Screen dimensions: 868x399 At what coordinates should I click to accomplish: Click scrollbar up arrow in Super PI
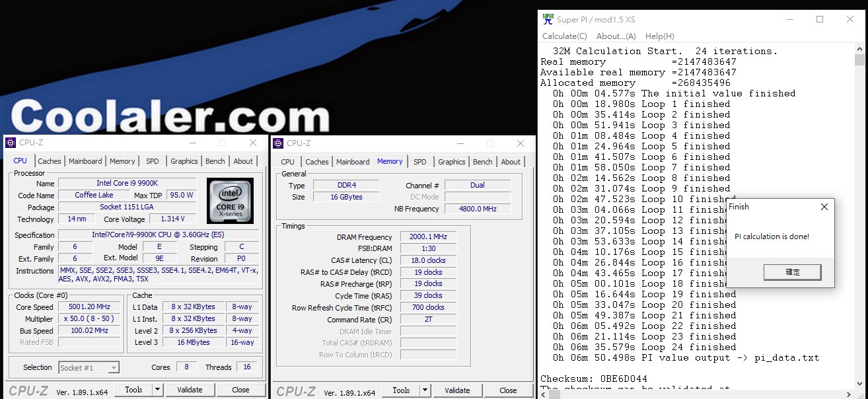[860, 49]
